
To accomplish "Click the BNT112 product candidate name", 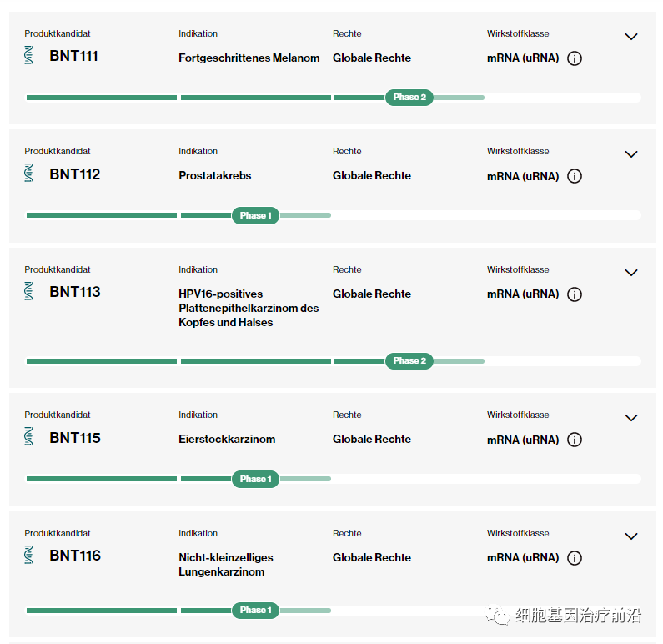I will point(74,174).
